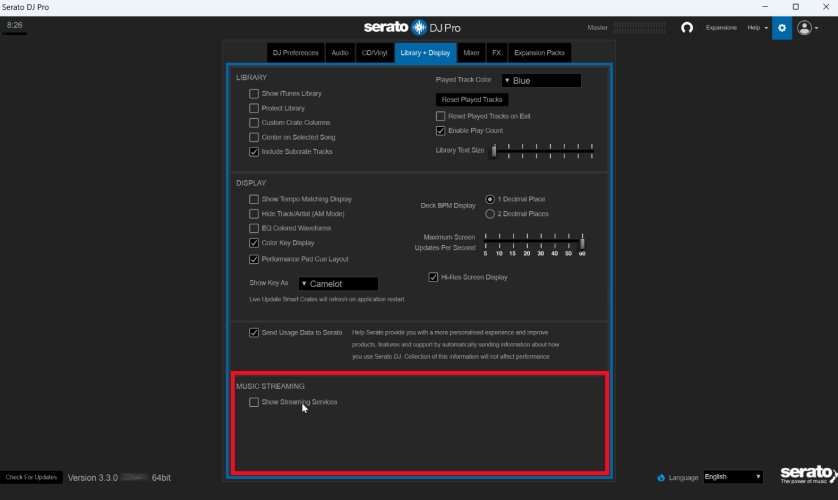838x500 pixels.
Task: Enable Show Streaming Services checkbox
Action: 254,402
